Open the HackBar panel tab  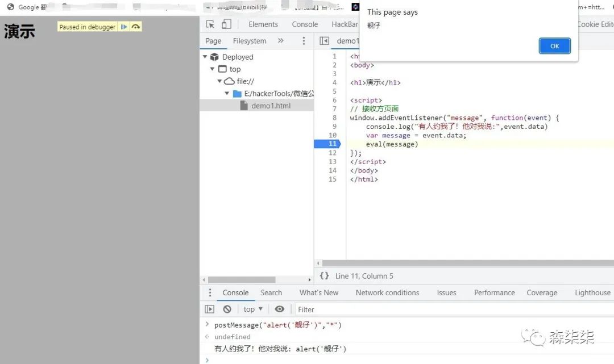(x=345, y=24)
